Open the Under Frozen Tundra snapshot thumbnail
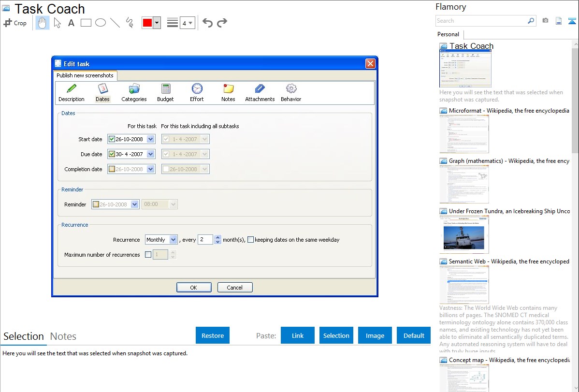Image resolution: width=579 pixels, height=392 pixels. pos(464,234)
